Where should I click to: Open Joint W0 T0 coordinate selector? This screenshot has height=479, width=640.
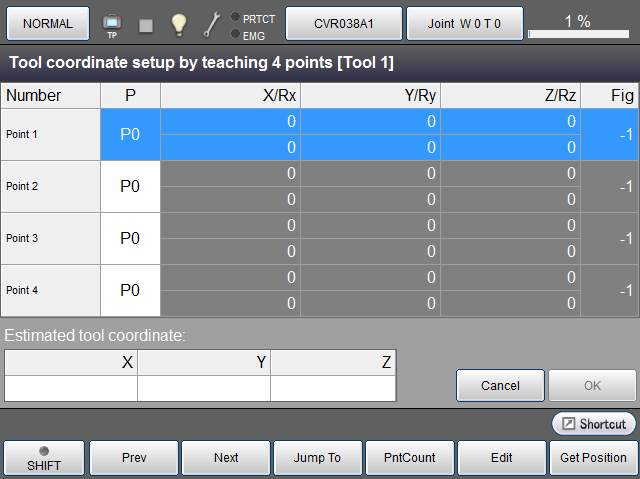point(465,22)
